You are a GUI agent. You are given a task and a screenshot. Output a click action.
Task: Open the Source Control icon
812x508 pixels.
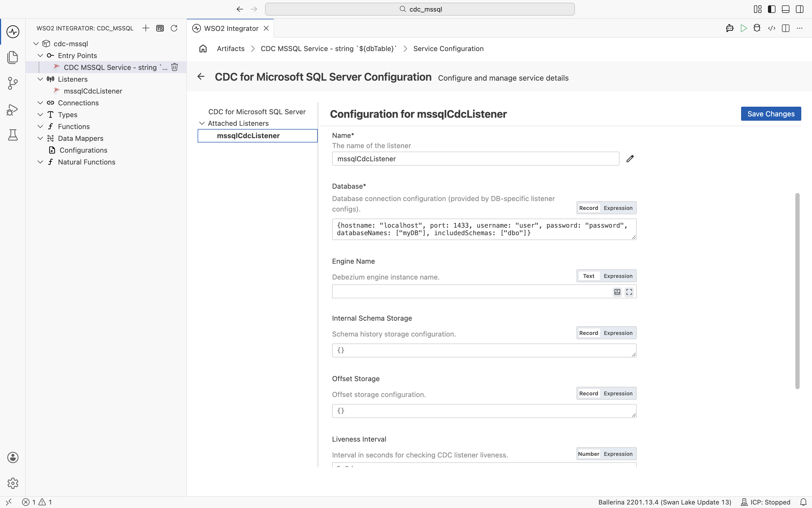(x=13, y=83)
